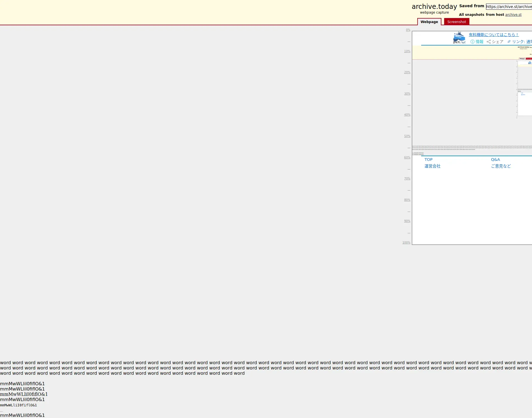Click the シェア share icon

click(489, 42)
